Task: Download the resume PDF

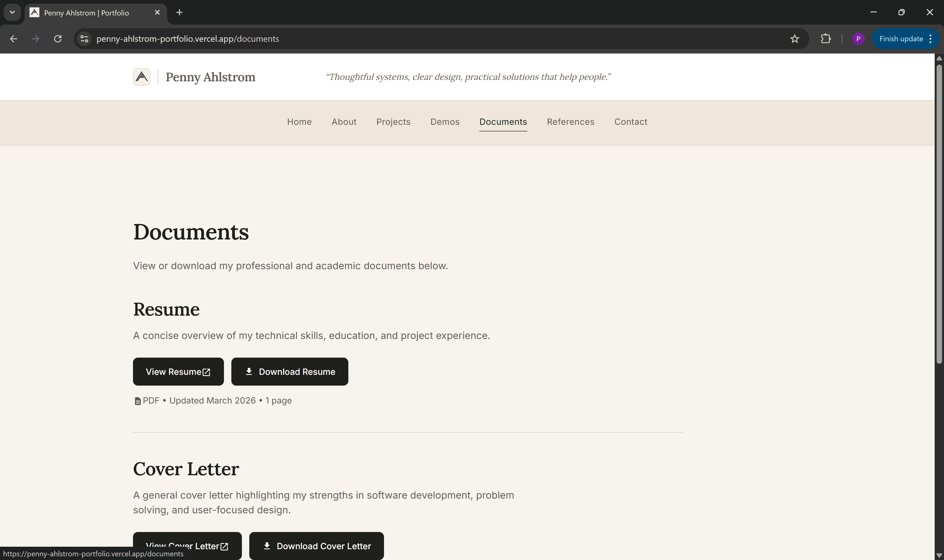Action: [x=290, y=371]
